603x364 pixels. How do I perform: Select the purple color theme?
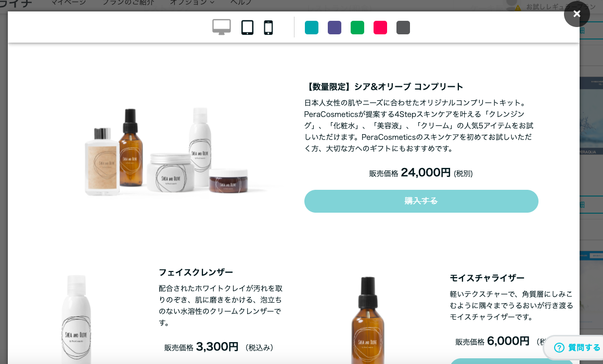click(335, 28)
